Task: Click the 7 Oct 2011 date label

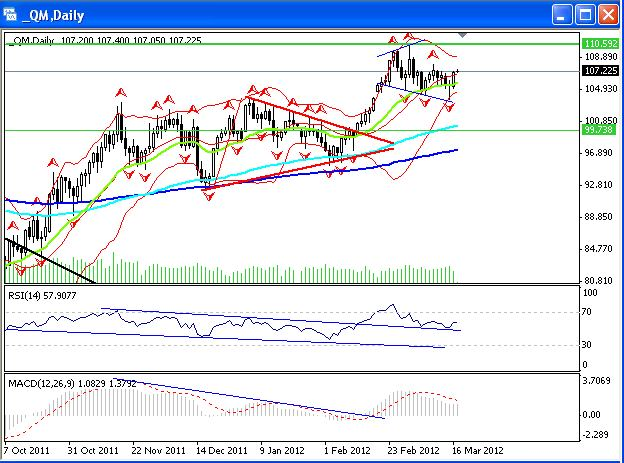Action: tap(27, 451)
